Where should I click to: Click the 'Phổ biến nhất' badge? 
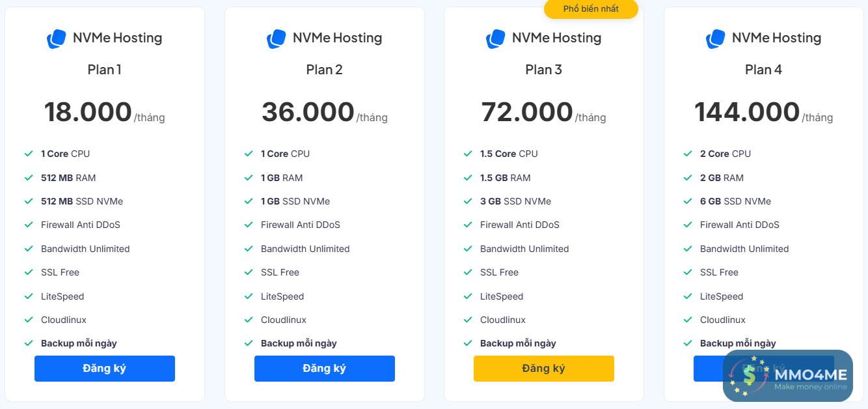tap(591, 9)
